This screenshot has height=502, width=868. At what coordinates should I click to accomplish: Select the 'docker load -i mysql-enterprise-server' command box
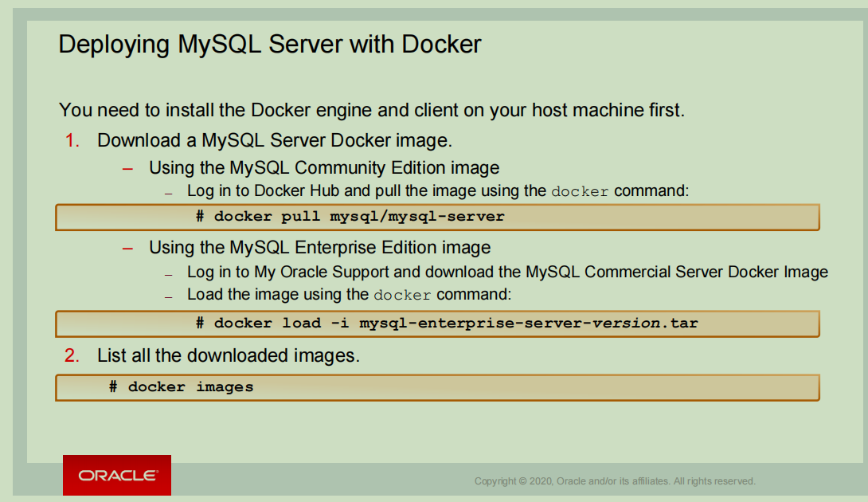click(437, 324)
